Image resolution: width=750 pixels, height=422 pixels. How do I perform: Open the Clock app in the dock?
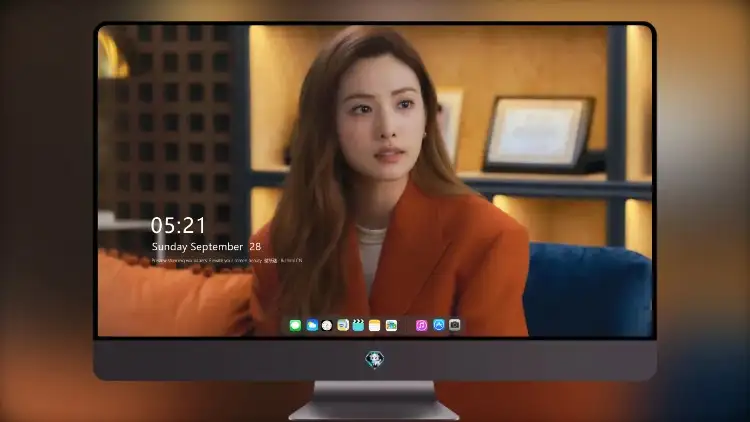click(327, 325)
